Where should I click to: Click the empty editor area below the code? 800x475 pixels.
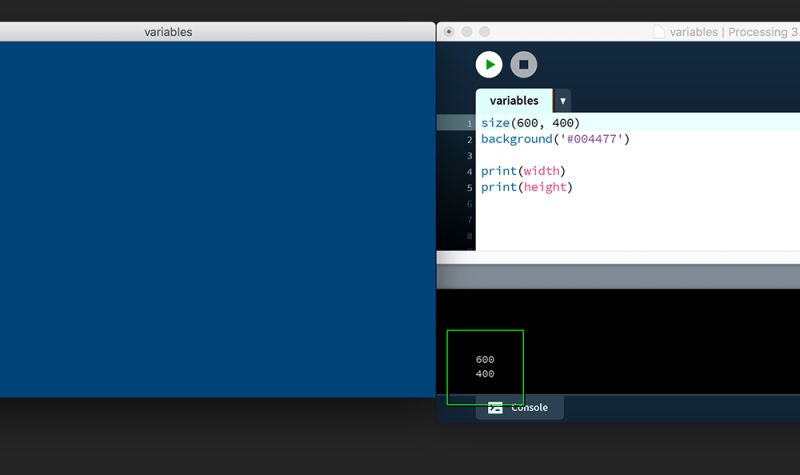(638, 222)
